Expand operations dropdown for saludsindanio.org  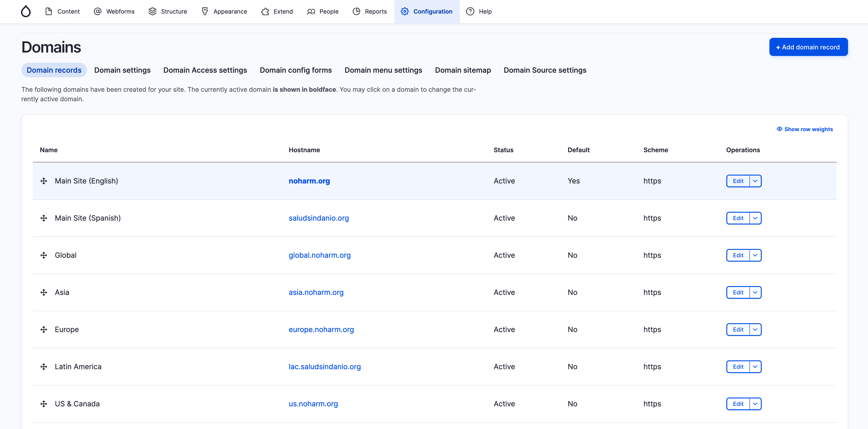755,218
